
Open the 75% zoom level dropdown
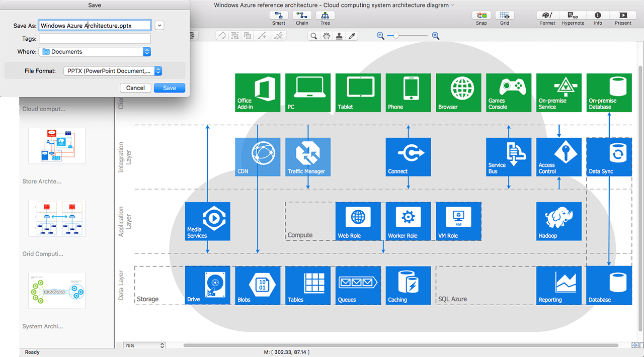144,345
